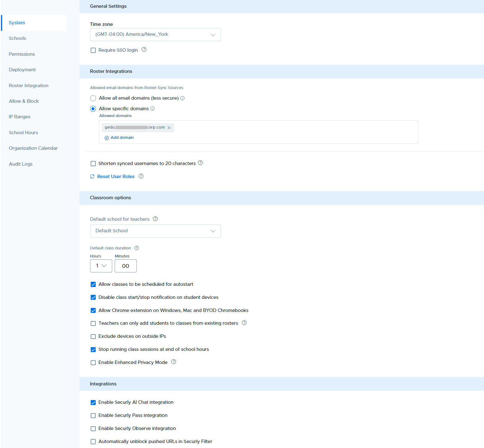Click info icon beside Allow all email domains
Viewport: 484px width, 448px height.
(x=183, y=98)
